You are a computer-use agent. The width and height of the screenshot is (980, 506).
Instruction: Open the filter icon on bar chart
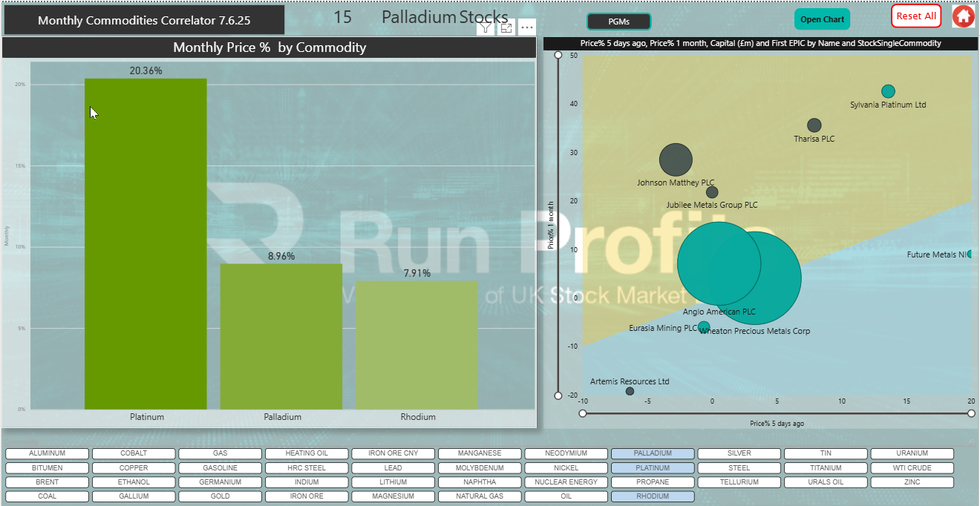[x=485, y=28]
